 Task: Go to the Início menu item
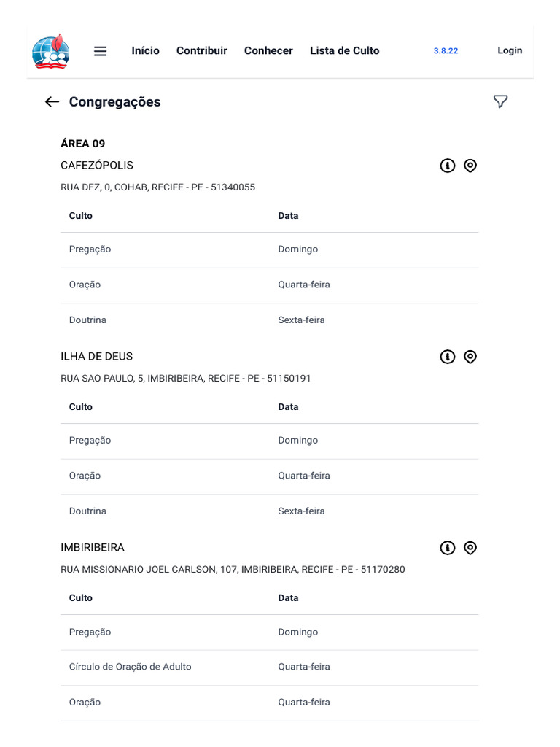146,51
